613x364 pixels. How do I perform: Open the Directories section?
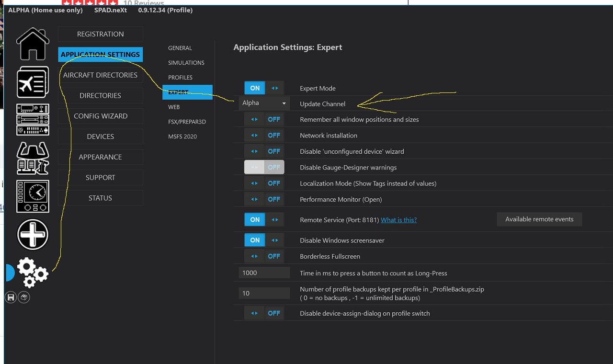(101, 95)
